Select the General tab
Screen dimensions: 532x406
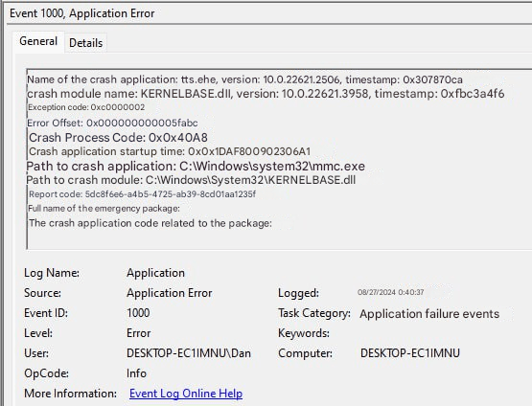click(x=38, y=41)
